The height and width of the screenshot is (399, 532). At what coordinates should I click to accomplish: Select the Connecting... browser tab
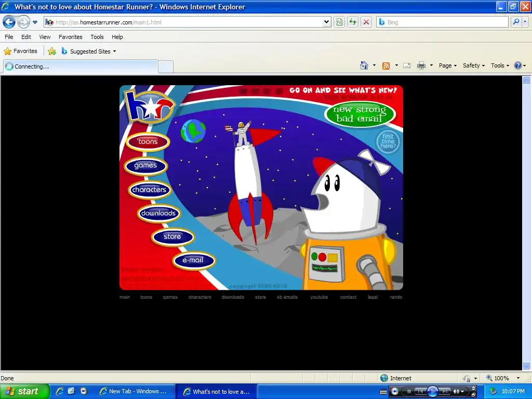(x=81, y=66)
